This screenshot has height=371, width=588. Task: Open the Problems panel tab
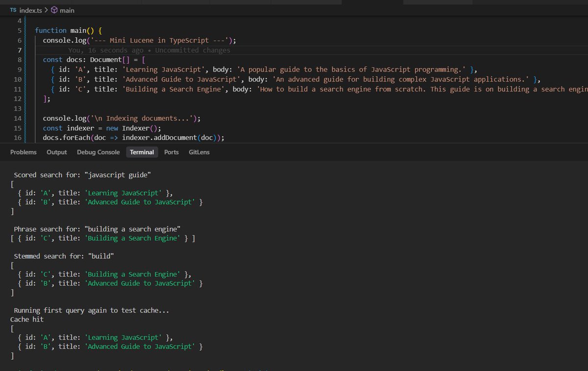(x=24, y=152)
